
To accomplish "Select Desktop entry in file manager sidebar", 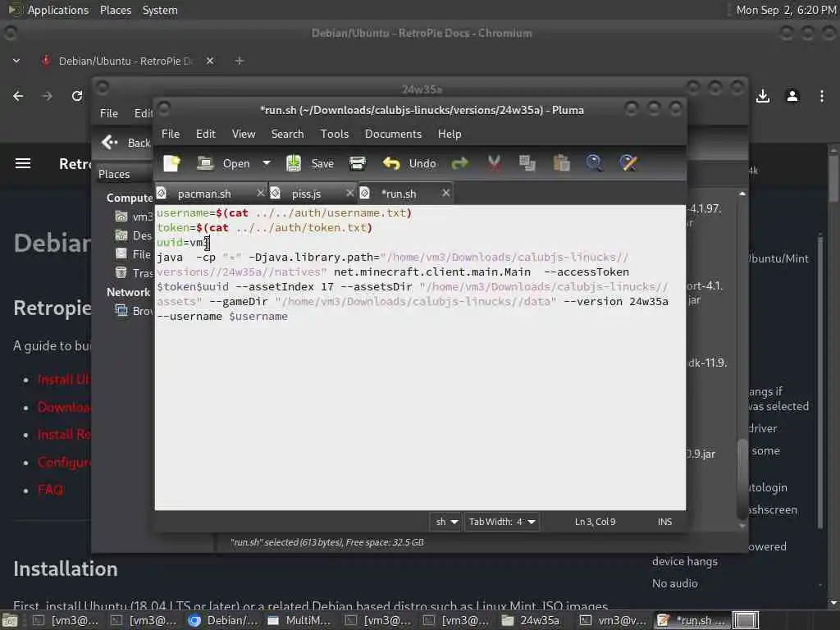I will pos(135,235).
